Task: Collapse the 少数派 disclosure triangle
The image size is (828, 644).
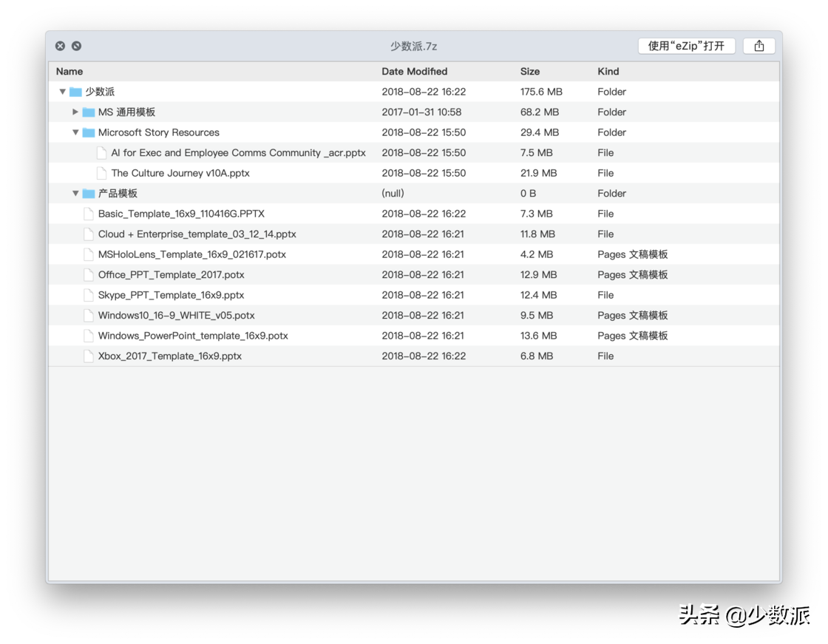Action: pyautogui.click(x=62, y=91)
